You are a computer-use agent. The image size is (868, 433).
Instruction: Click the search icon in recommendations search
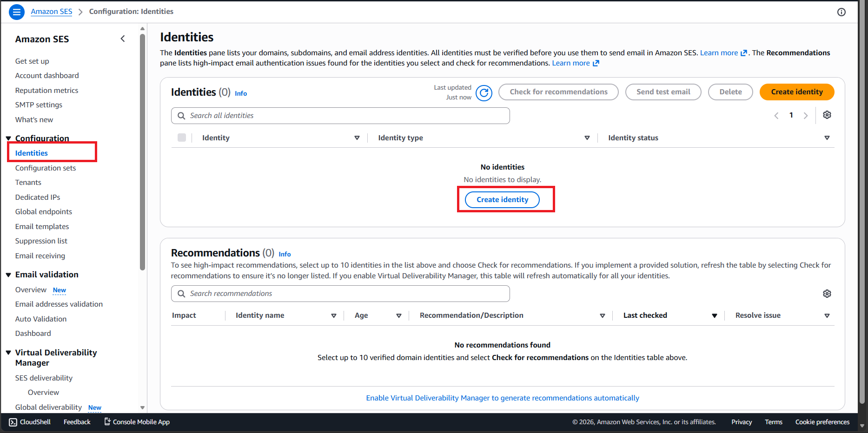tap(180, 294)
